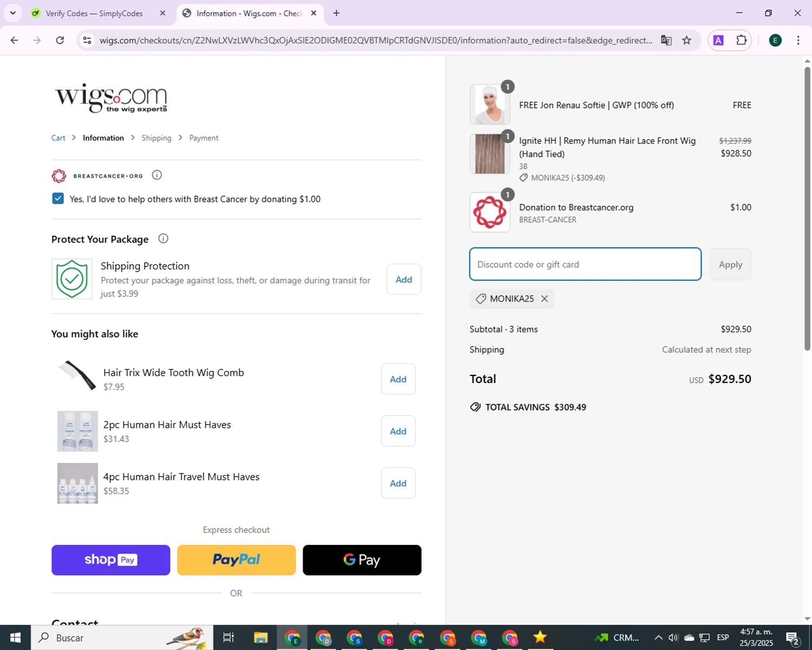Click the Windows Buscar search box
The image size is (812, 650).
click(x=122, y=638)
